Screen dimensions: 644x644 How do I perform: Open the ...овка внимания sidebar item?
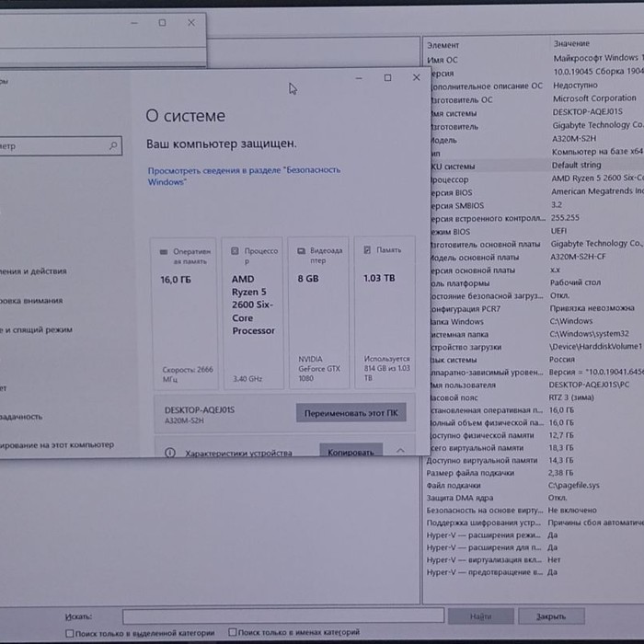pyautogui.click(x=31, y=300)
